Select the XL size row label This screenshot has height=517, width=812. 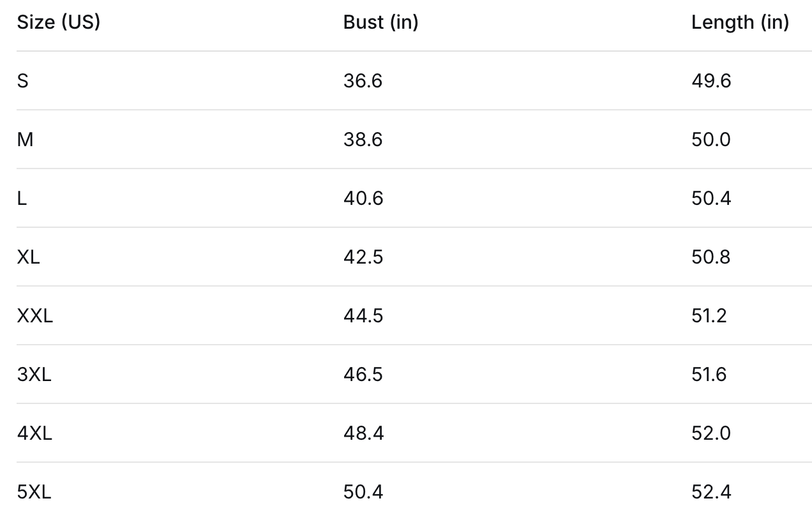point(28,257)
